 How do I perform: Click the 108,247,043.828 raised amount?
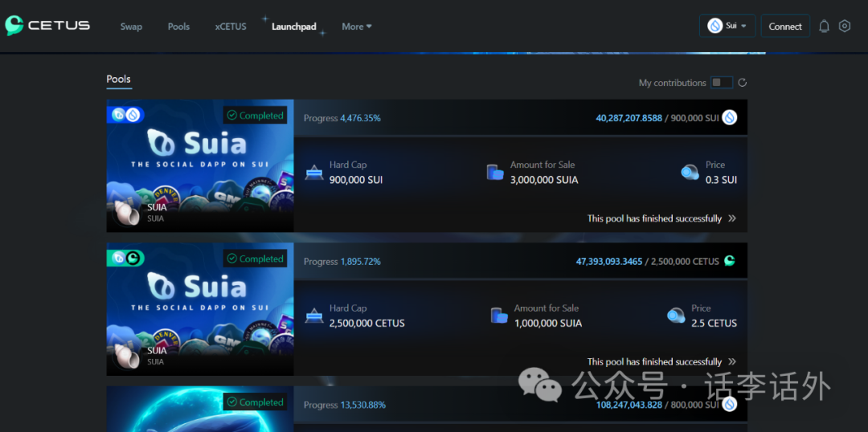[628, 405]
